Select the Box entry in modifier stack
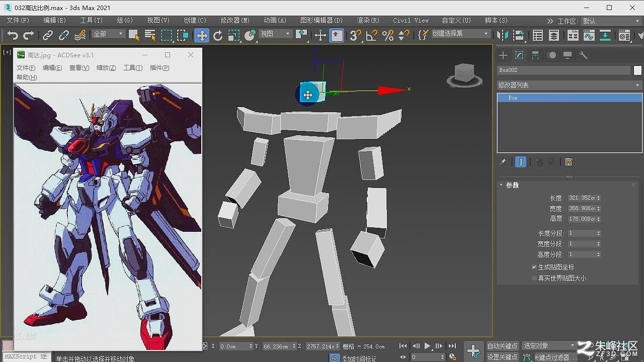 point(570,98)
